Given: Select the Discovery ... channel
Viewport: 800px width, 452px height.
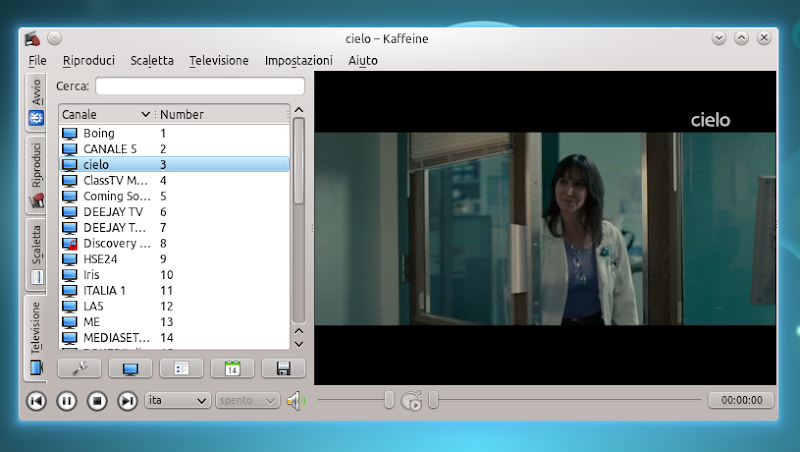Looking at the screenshot, I should (x=174, y=244).
